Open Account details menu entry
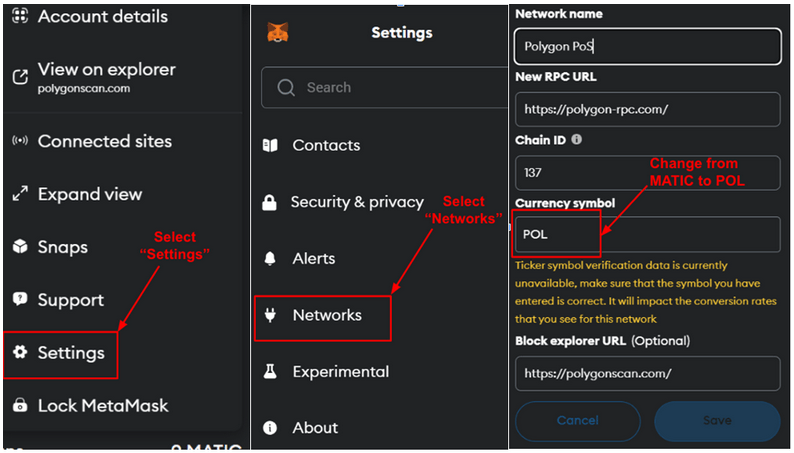Screen dimensions: 794x453 pos(102,17)
